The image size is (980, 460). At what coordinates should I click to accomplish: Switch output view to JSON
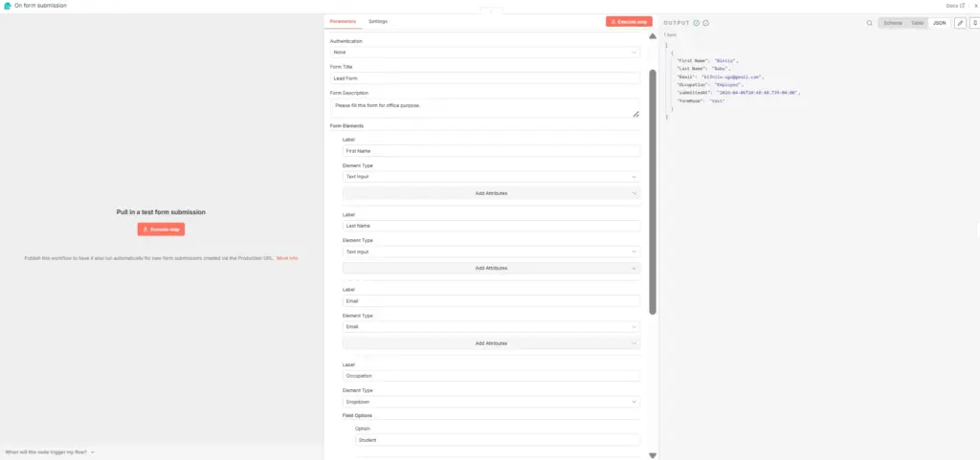[940, 23]
